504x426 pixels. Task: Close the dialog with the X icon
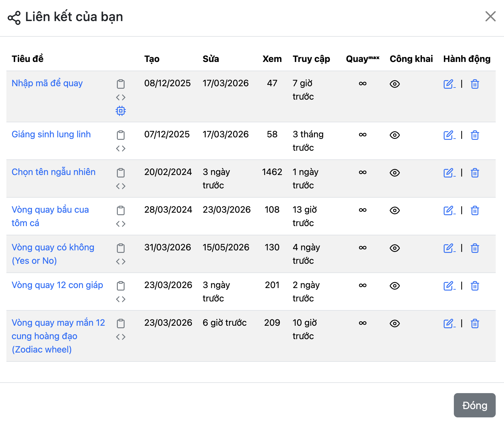pos(490,16)
